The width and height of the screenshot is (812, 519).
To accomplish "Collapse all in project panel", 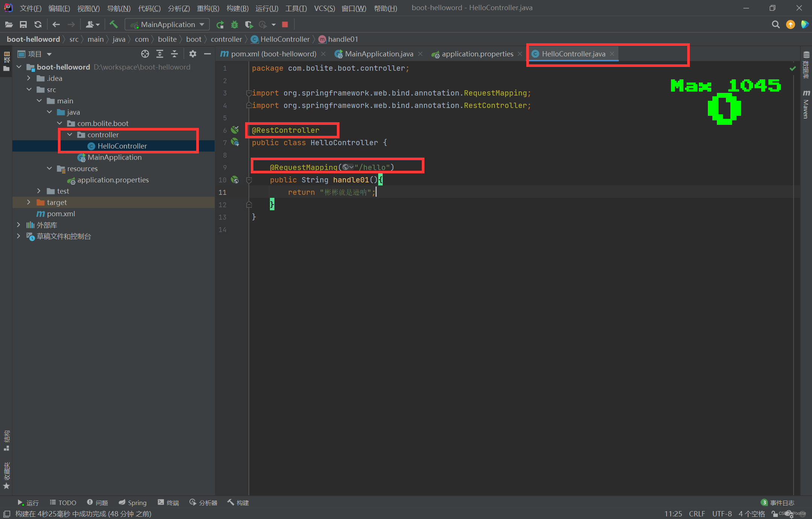I will pos(174,54).
